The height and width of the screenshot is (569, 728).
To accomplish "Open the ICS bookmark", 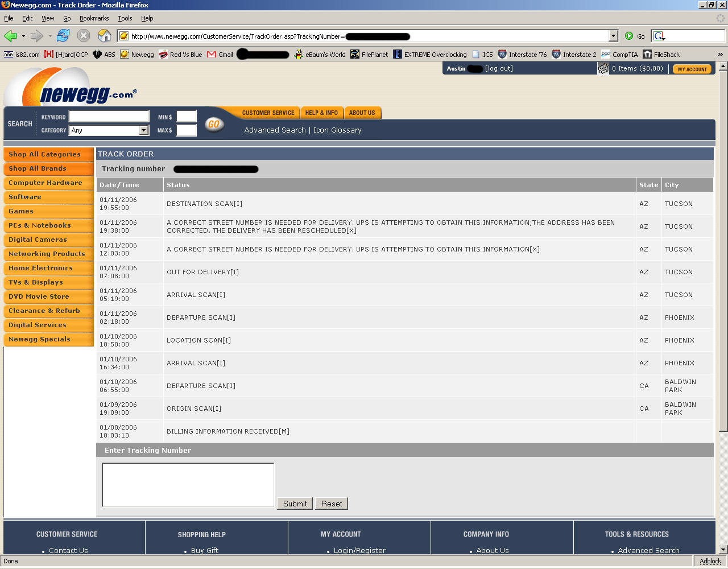I will click(482, 55).
